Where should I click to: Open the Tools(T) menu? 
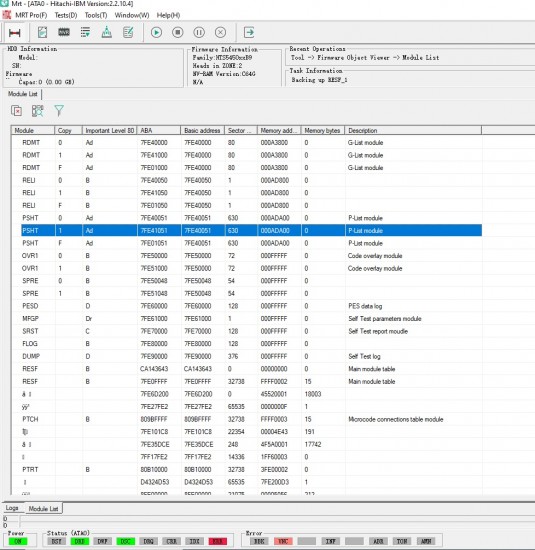(96, 15)
